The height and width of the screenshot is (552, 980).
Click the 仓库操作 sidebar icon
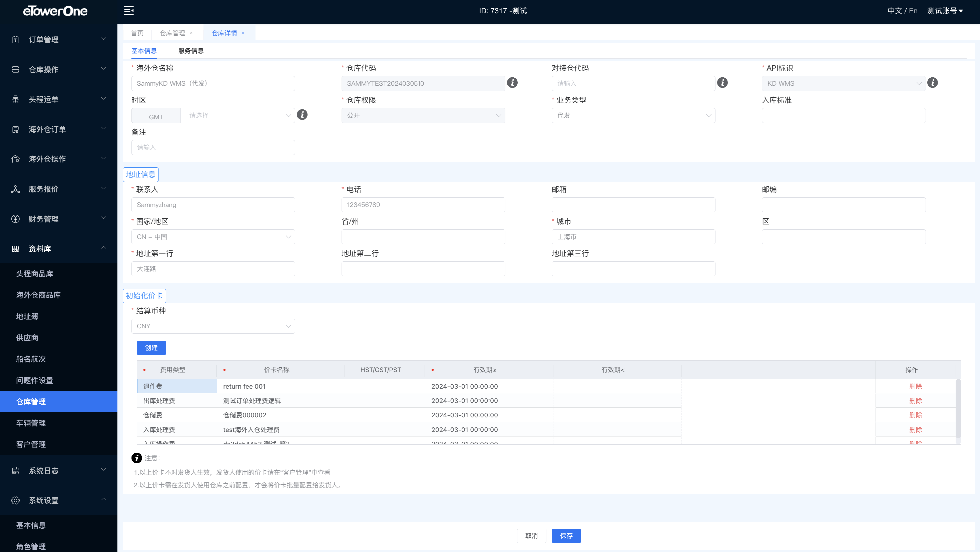16,70
